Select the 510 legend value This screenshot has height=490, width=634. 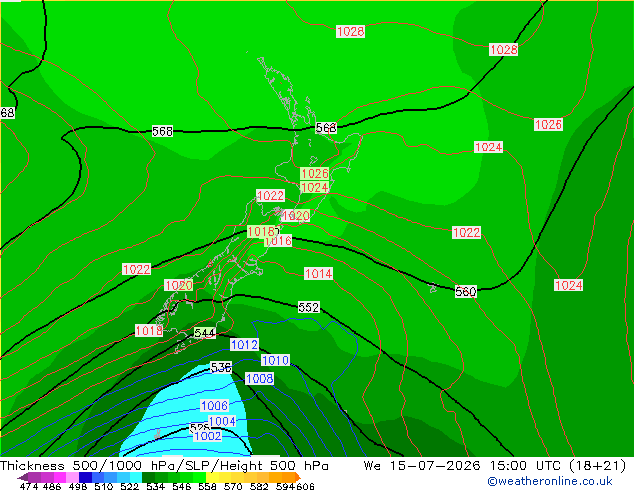coord(104,486)
